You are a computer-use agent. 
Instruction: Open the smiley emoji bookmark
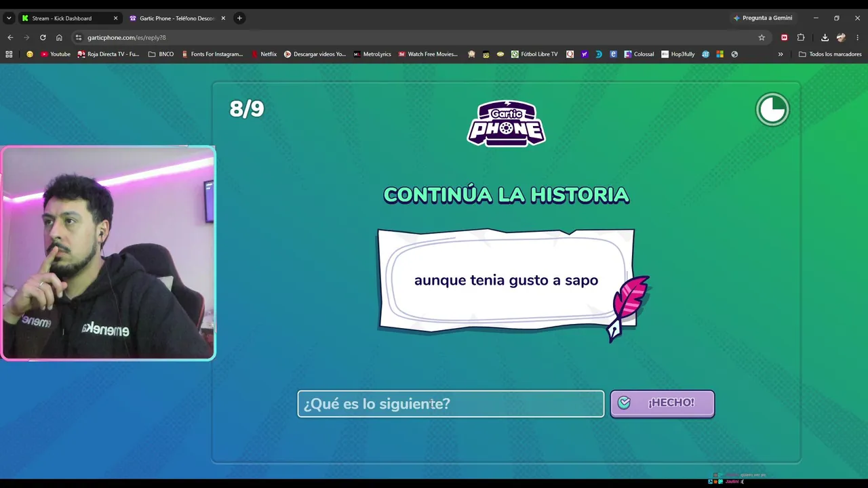pyautogui.click(x=29, y=54)
